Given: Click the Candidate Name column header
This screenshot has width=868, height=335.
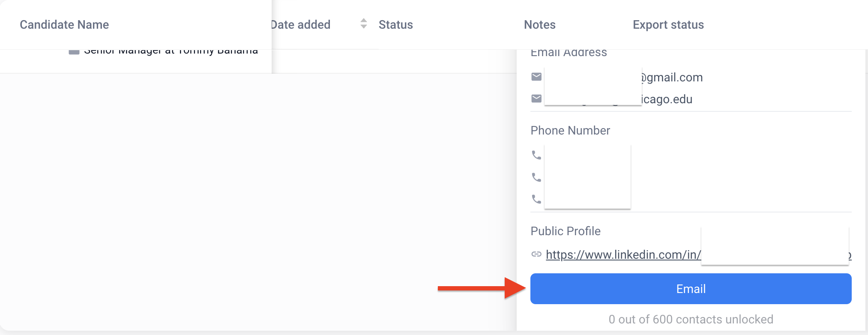Looking at the screenshot, I should tap(64, 25).
